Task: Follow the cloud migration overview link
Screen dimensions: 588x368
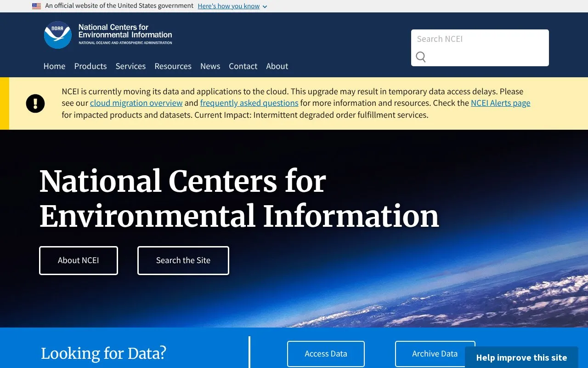Action: pos(136,103)
